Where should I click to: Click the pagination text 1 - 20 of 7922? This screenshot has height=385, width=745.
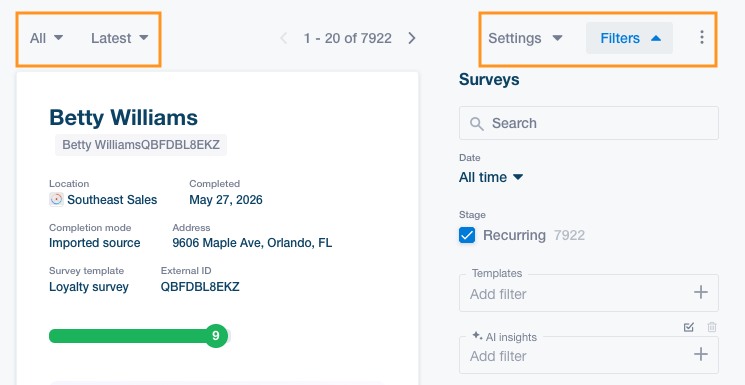[348, 38]
